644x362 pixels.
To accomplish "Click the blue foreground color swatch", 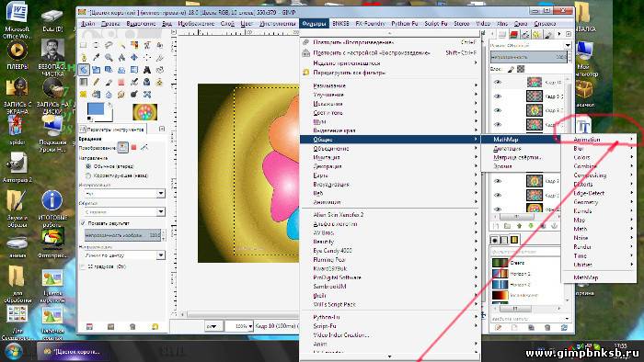I will pos(96,109).
